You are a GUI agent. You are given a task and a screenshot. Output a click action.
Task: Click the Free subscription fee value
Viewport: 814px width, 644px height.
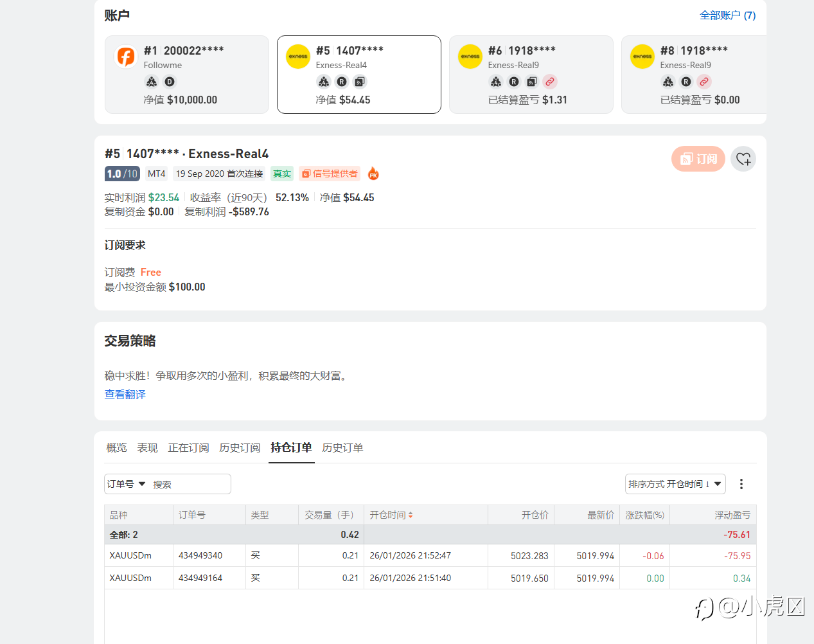[151, 273]
